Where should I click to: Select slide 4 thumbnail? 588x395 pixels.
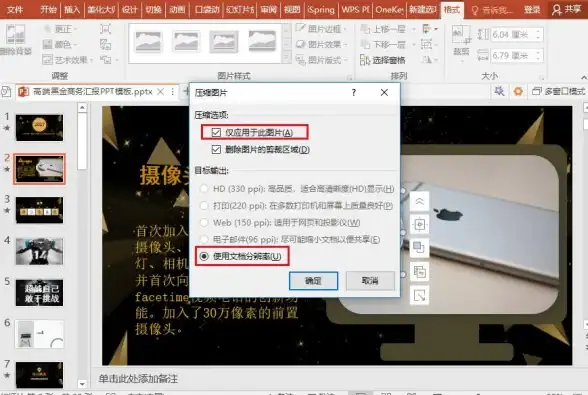click(x=39, y=251)
